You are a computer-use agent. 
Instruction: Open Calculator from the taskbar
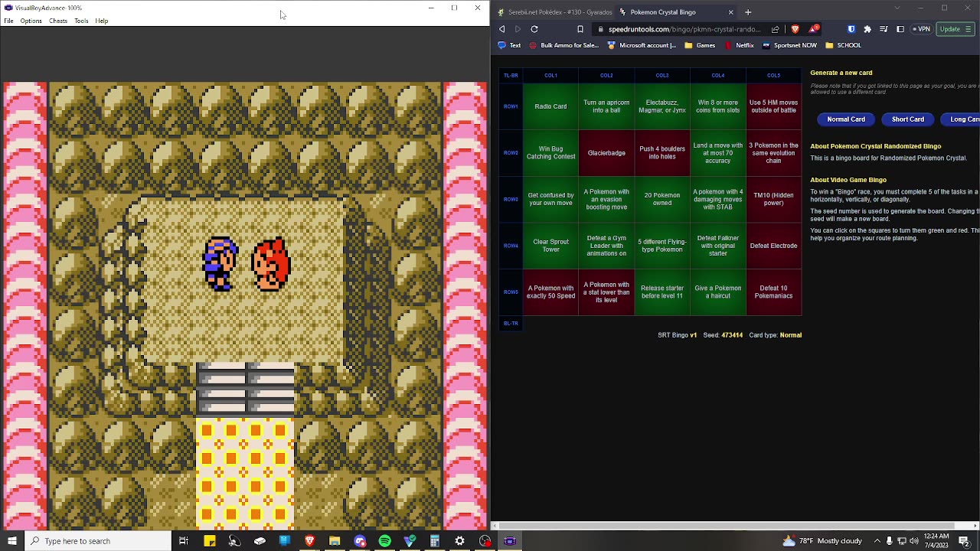(x=434, y=541)
